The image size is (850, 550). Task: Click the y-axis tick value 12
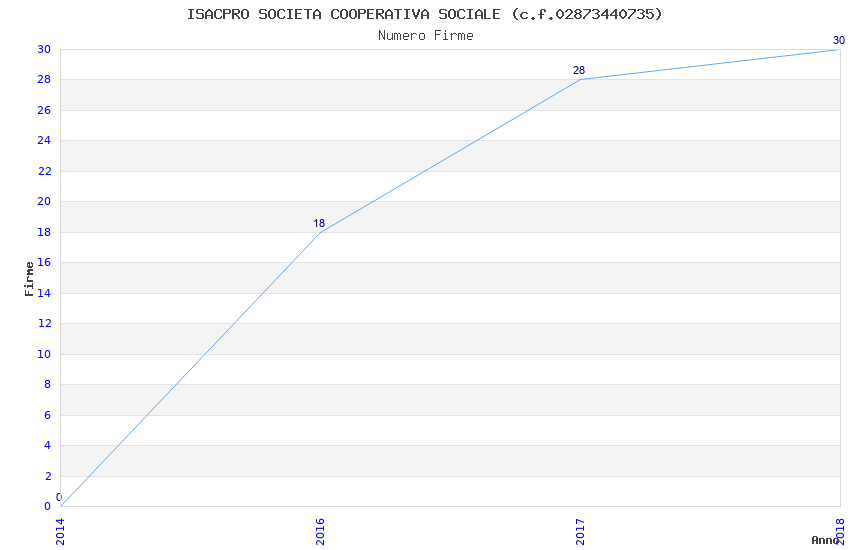44,323
